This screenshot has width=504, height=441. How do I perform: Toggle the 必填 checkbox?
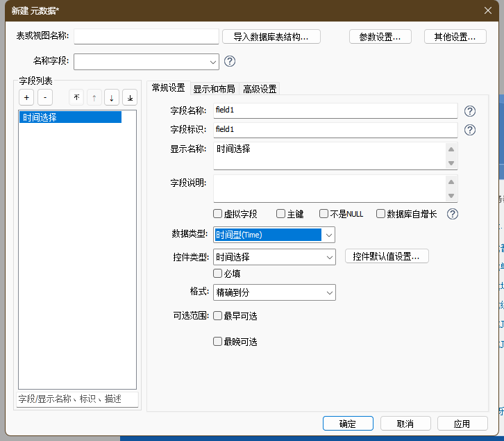pyautogui.click(x=218, y=274)
